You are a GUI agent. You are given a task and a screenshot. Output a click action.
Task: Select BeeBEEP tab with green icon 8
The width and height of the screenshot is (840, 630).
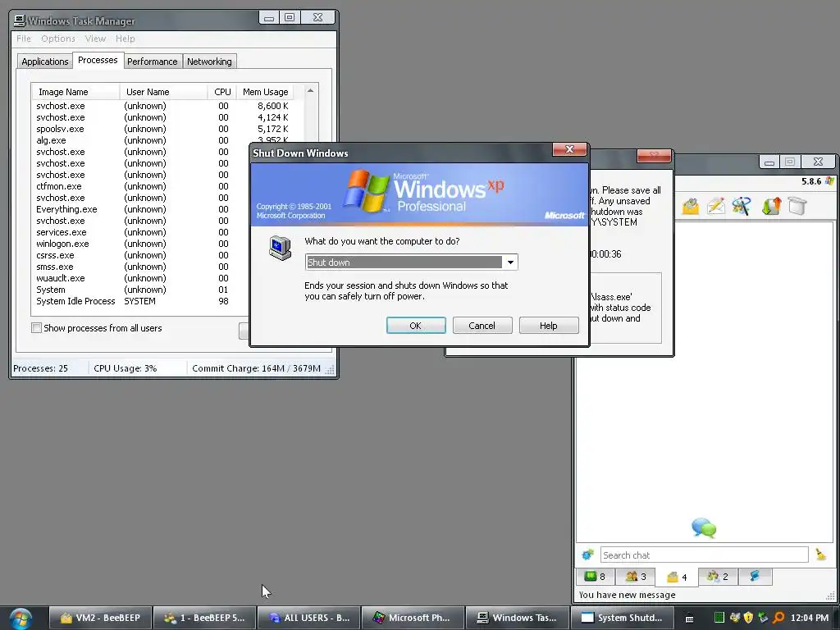[x=595, y=577]
